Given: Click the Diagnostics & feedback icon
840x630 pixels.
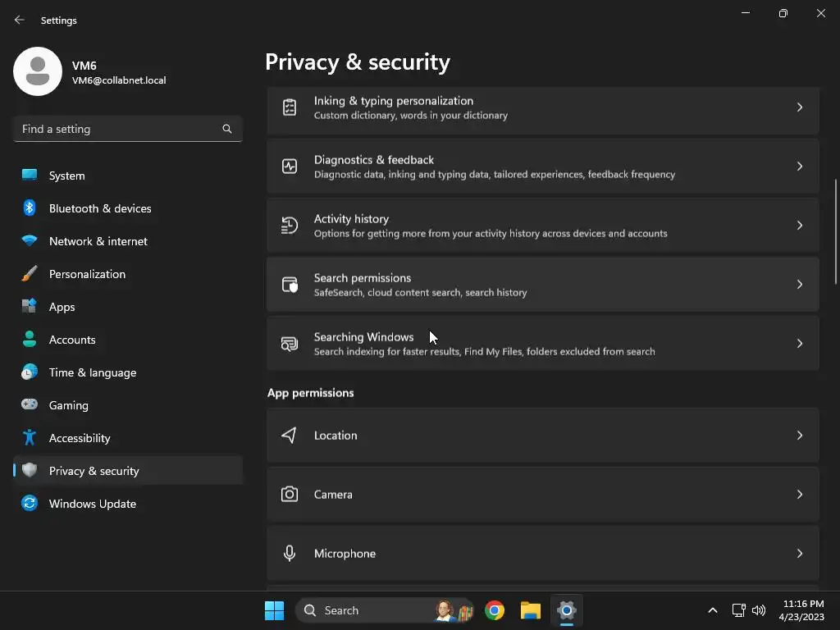Looking at the screenshot, I should point(290,167).
